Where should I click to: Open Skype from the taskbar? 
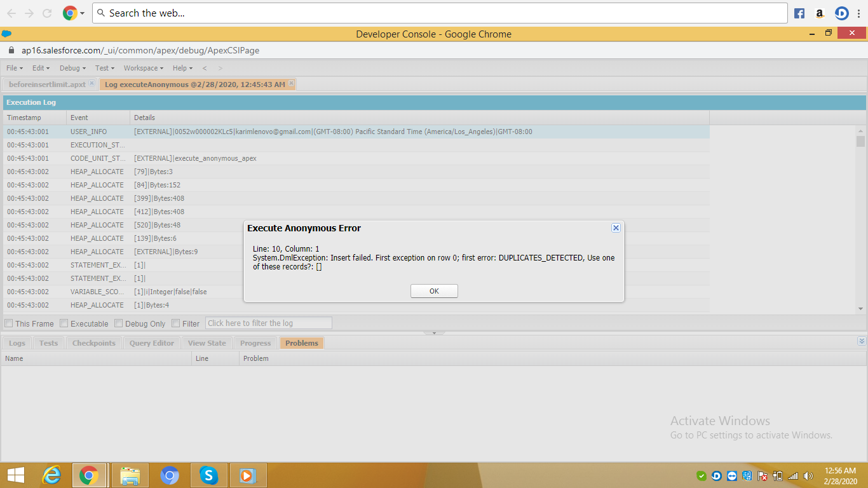(x=208, y=475)
